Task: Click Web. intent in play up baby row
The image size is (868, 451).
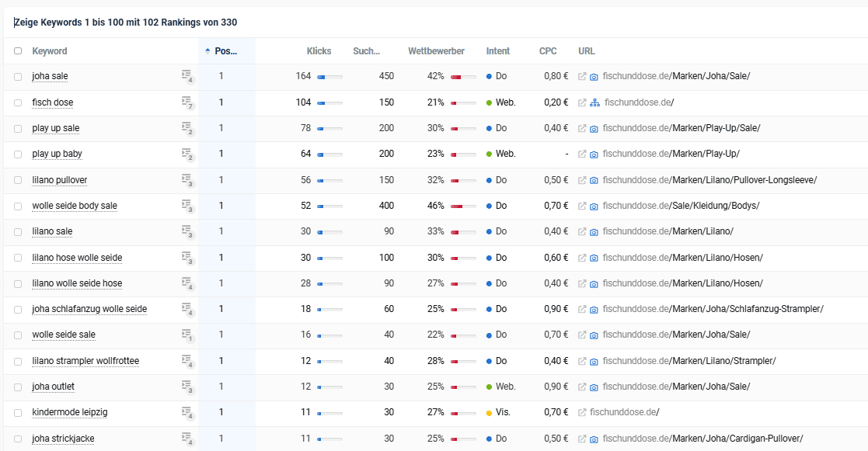Action: 501,154
